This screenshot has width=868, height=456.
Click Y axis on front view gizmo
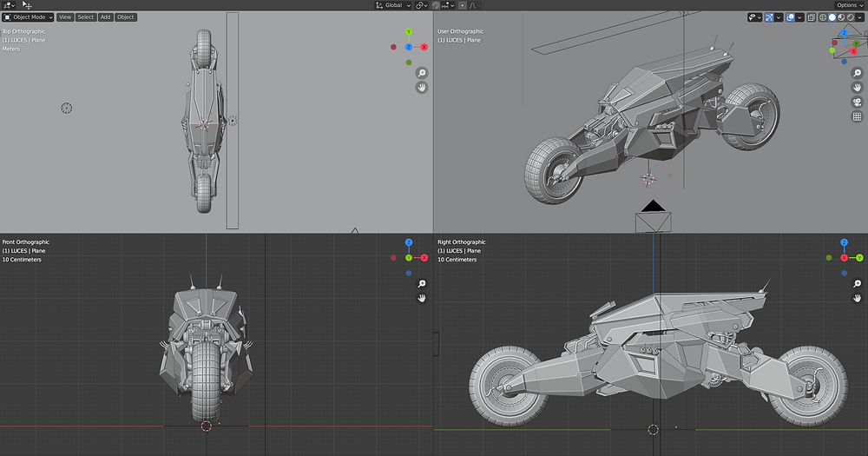(x=409, y=258)
